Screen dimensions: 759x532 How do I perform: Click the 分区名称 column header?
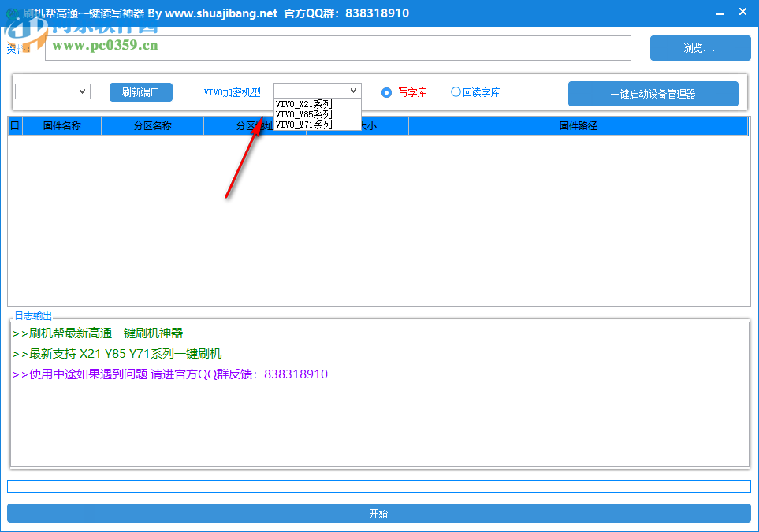click(152, 125)
